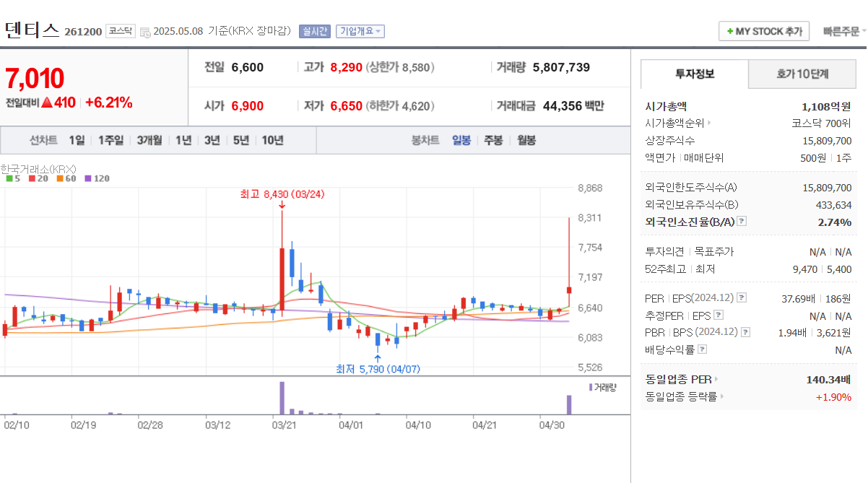
Task: Open the 빠른주문 dropdown
Action: click(844, 32)
